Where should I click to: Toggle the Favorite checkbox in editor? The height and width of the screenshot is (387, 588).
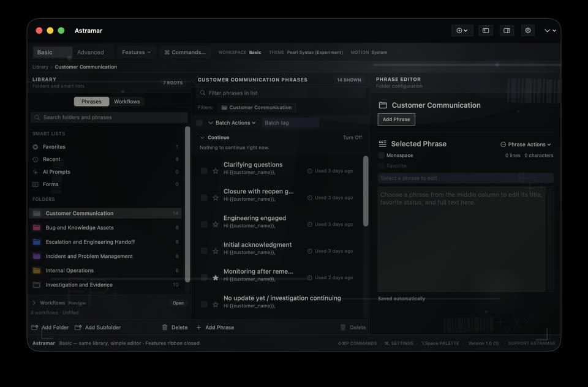382,166
